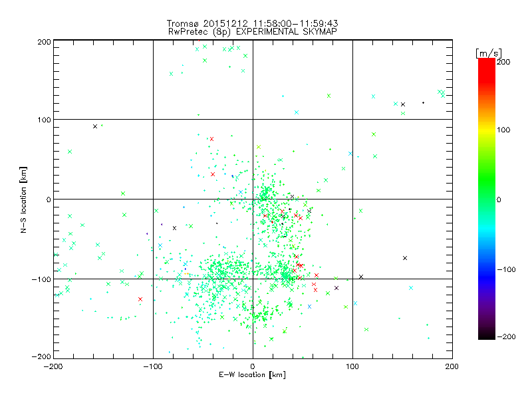Viewport: 532px width, 399px height.
Task: Click the E-W axis tick label '200'
Action: click(452, 366)
